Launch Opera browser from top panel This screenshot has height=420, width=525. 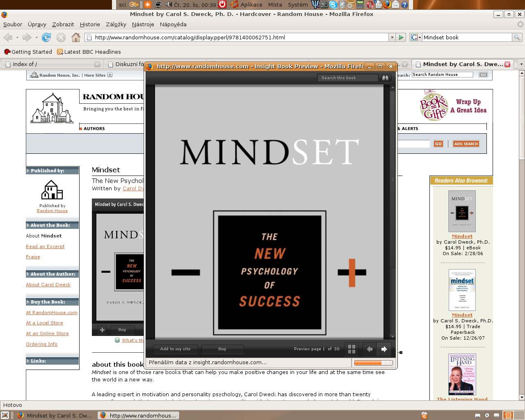[370, 5]
